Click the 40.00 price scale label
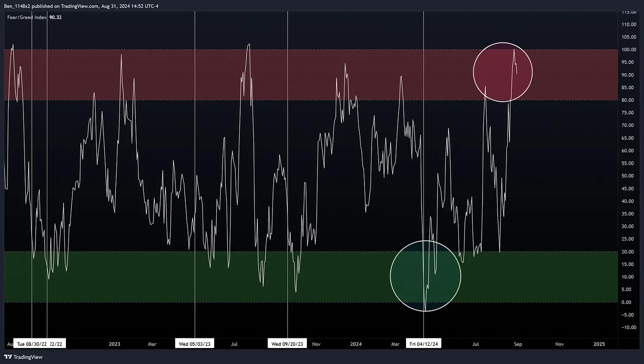Screen dimensions: 644x364 tap(629, 201)
